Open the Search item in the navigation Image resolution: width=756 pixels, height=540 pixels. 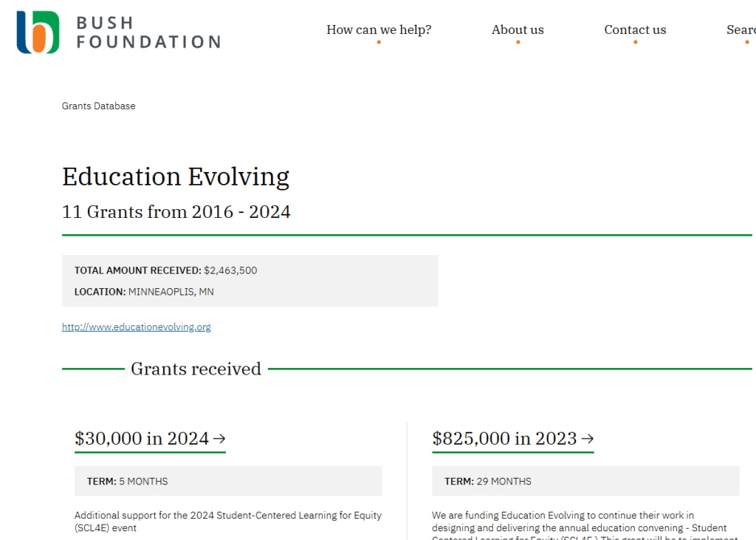pos(741,30)
